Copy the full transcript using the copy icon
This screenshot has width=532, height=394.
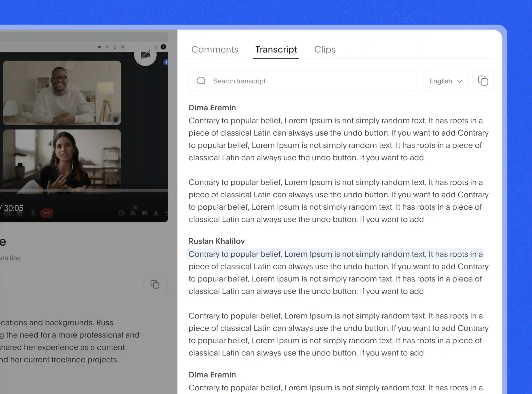point(483,81)
